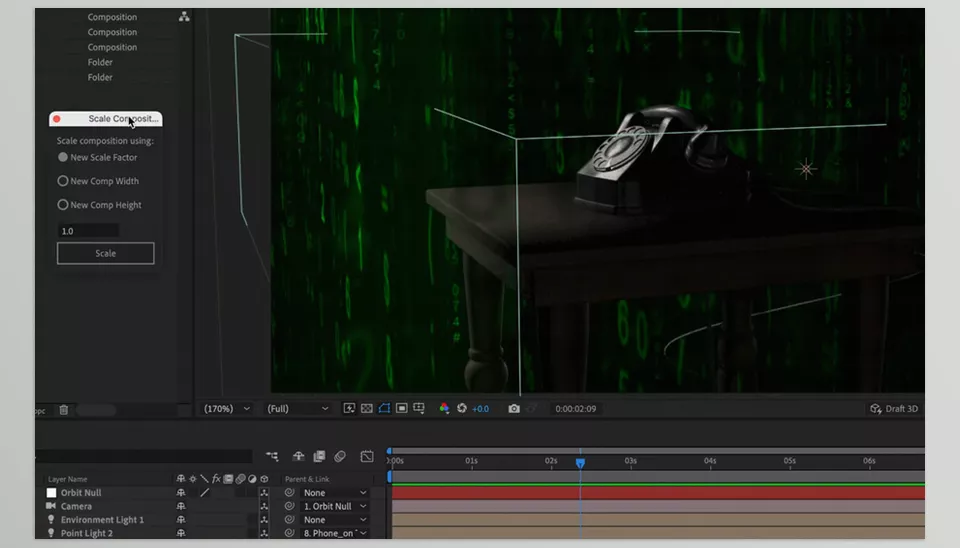The width and height of the screenshot is (960, 548).
Task: Open the magnification ratio dropdown showing 170%
Action: point(227,408)
